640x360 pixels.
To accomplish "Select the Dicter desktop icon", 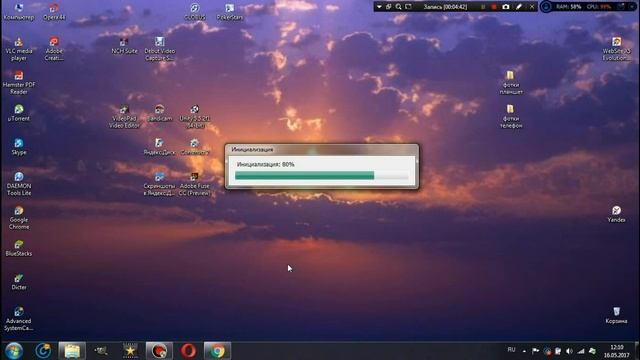I will (x=19, y=282).
